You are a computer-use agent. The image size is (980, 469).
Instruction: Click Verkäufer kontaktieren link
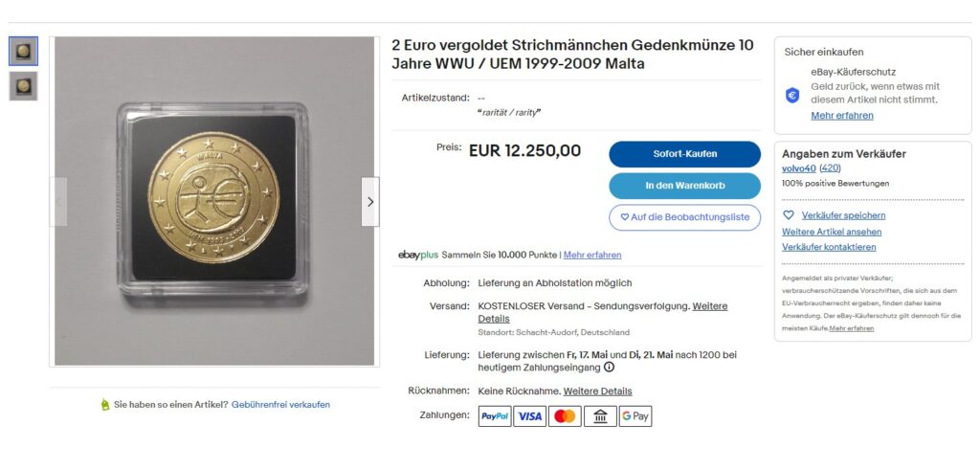tap(829, 247)
